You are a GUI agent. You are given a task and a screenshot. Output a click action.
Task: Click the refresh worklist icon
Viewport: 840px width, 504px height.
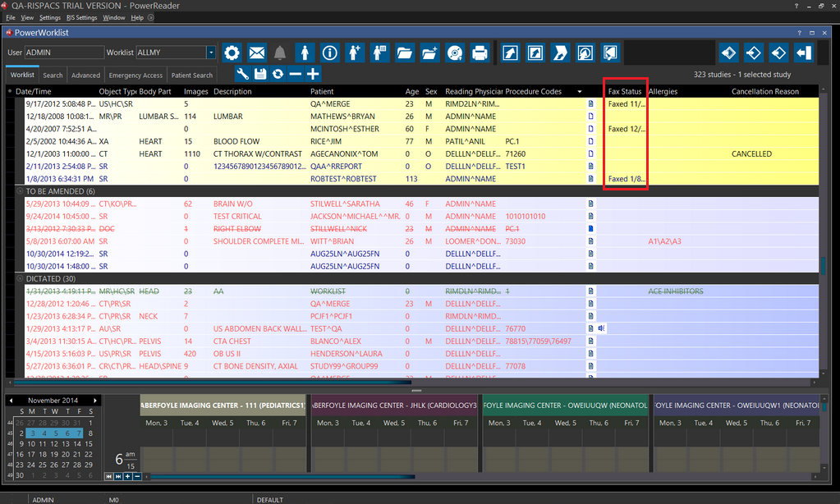[x=278, y=74]
